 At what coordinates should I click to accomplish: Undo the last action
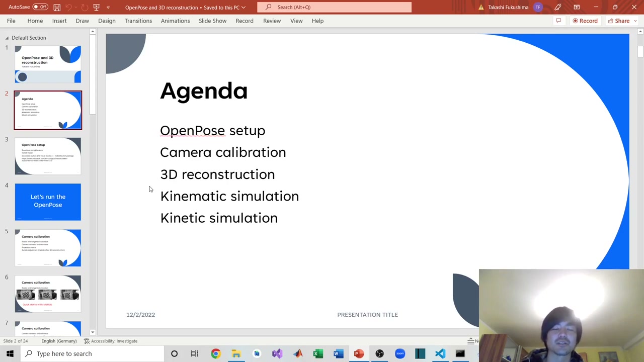(69, 7)
